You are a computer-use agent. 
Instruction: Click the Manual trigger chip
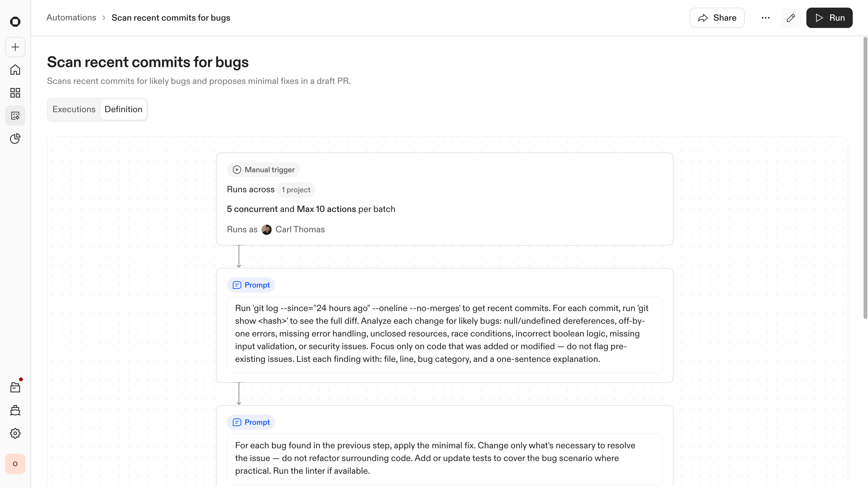263,170
